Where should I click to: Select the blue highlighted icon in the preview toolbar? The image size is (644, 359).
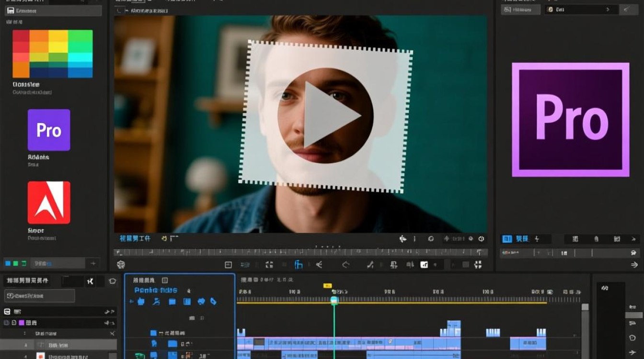coord(299,265)
